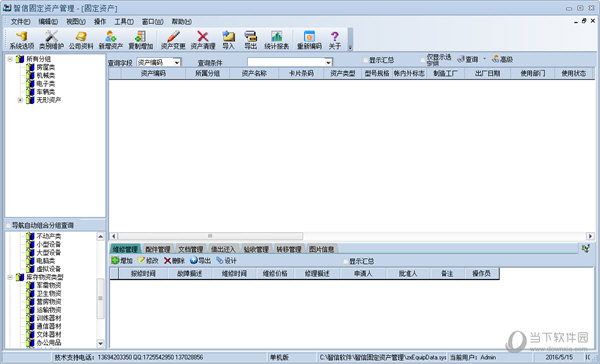The width and height of the screenshot is (600, 364).
Task: Click the 资产编码 column header
Action: 153,73
